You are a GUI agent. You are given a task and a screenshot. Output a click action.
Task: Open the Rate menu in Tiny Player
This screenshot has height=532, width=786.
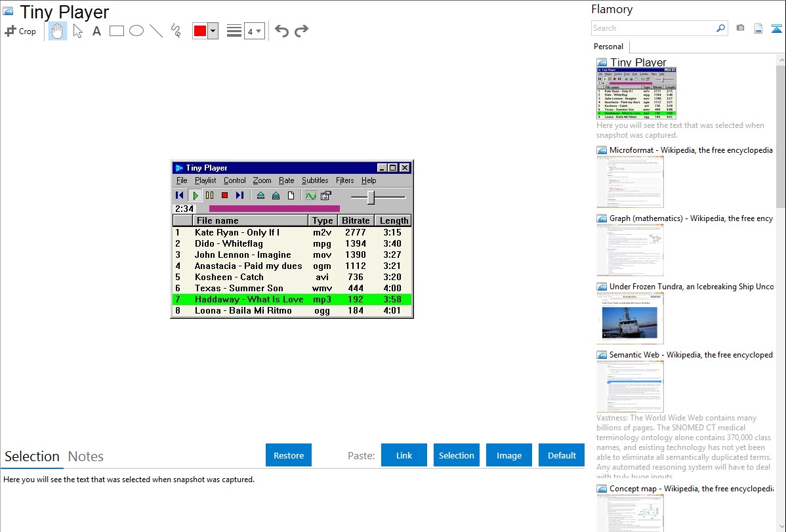point(287,180)
